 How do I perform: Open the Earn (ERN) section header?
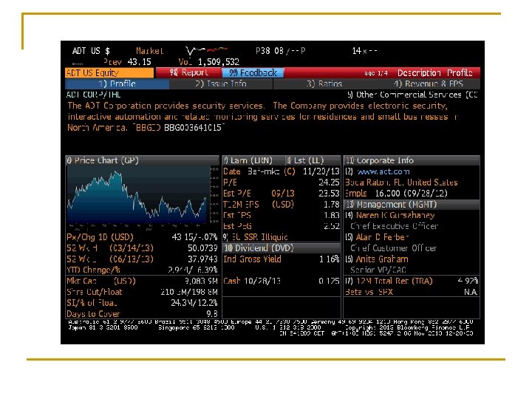[252, 160]
